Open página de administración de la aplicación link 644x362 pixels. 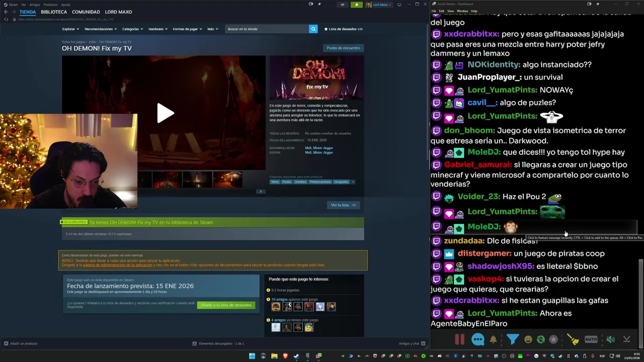(x=118, y=265)
